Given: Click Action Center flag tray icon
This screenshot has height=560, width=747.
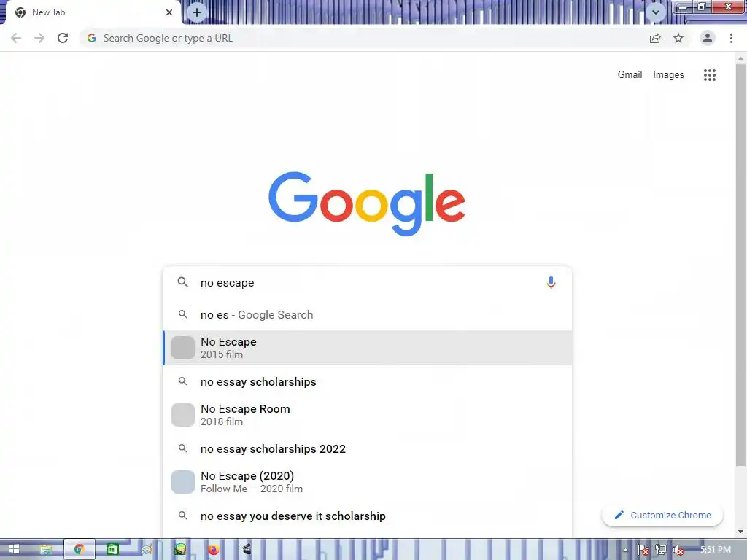Looking at the screenshot, I should pyautogui.click(x=643, y=551).
